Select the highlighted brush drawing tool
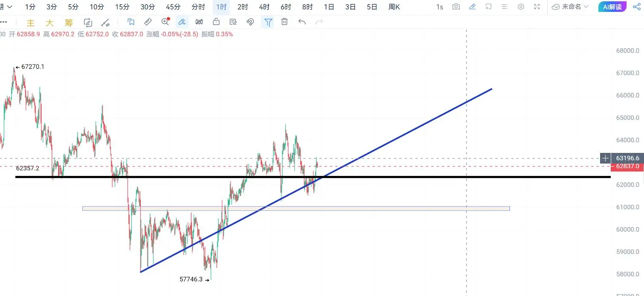The width and height of the screenshot is (644, 296). click(x=182, y=22)
